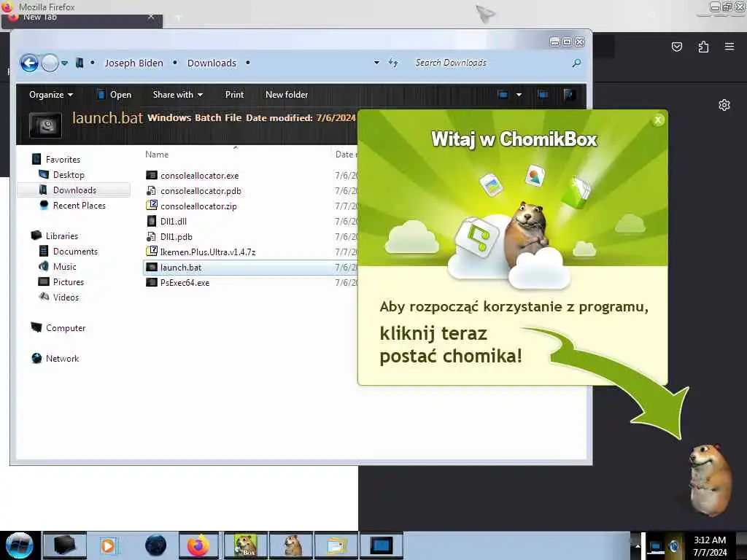Open the Firefox extensions puzzle icon
Viewport: 747px width, 560px height.
(703, 47)
